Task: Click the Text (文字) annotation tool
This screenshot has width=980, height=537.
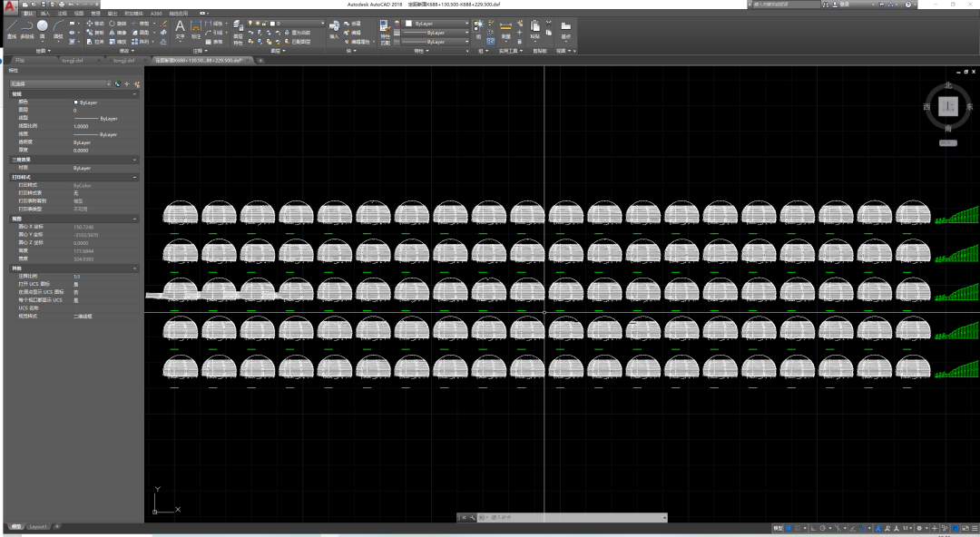Action: (180, 28)
